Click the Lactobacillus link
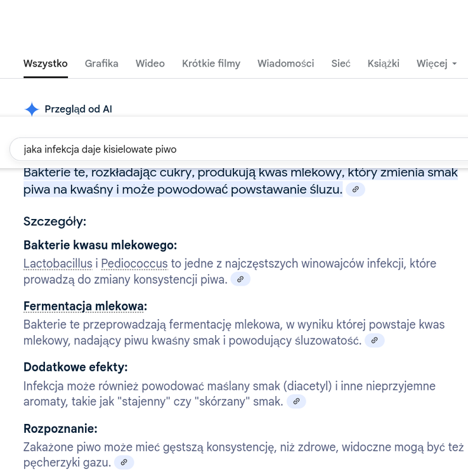 [58, 263]
